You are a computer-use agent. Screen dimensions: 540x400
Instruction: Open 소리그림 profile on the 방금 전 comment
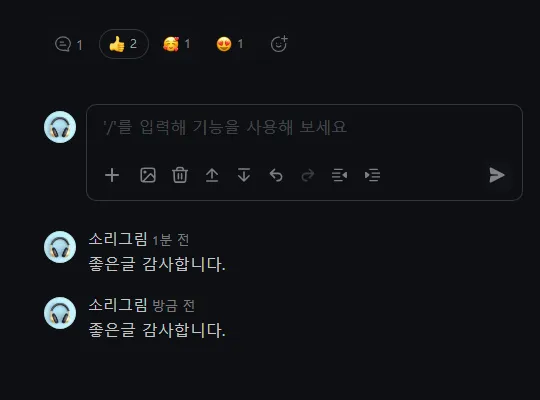118,305
